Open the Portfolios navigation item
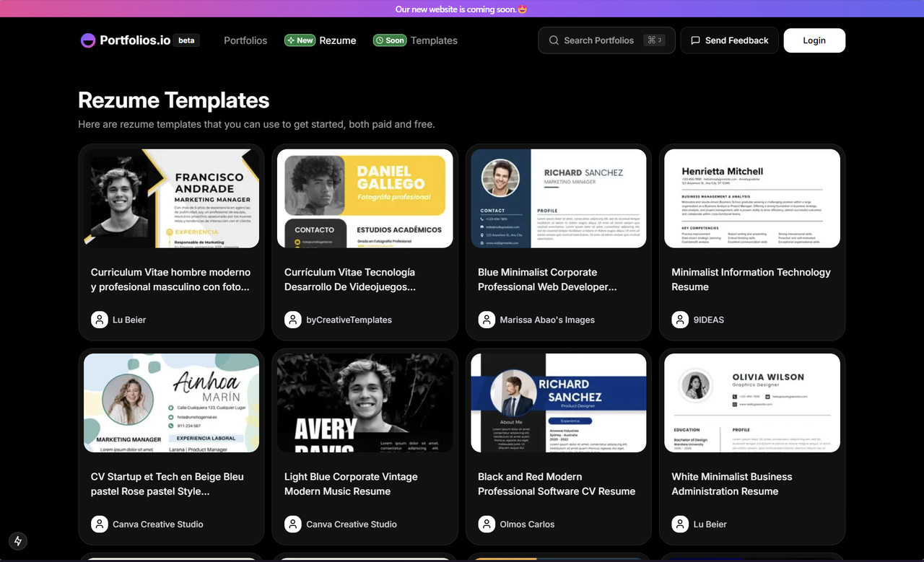The height and width of the screenshot is (562, 924). 245,40
